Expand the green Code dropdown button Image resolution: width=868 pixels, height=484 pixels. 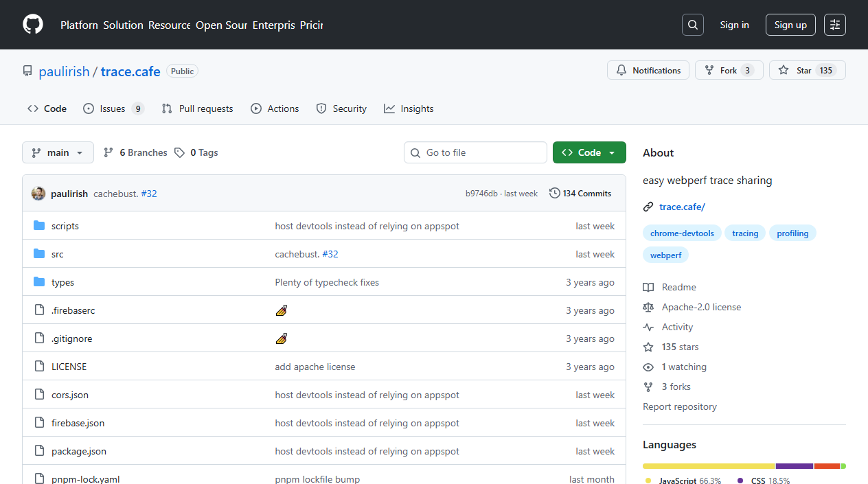589,152
